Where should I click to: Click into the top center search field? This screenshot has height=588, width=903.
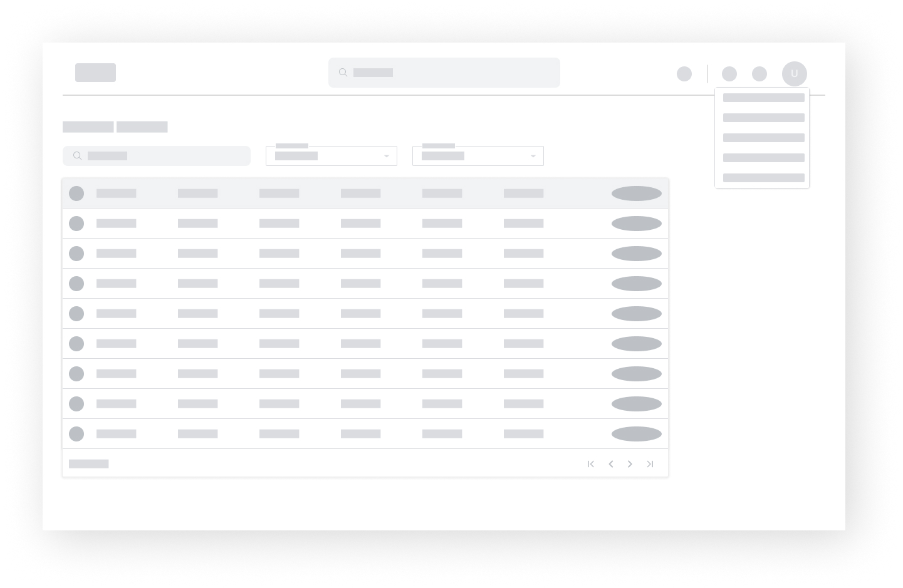[x=451, y=73]
